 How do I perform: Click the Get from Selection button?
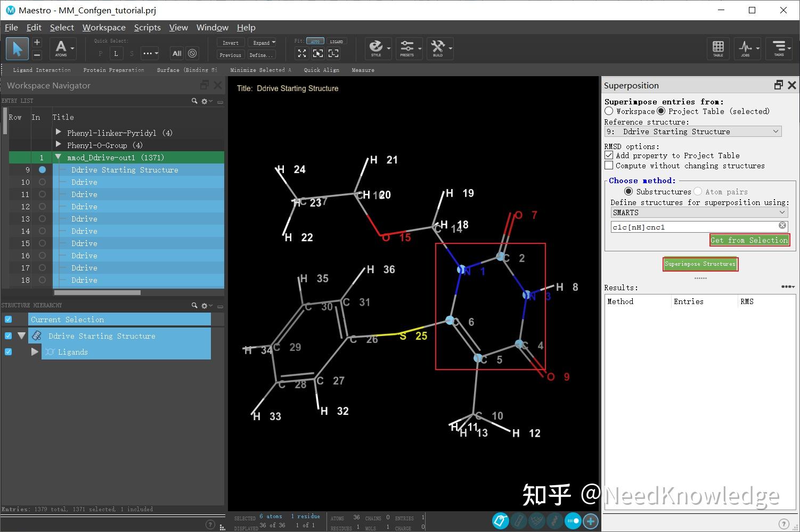pyautogui.click(x=749, y=240)
